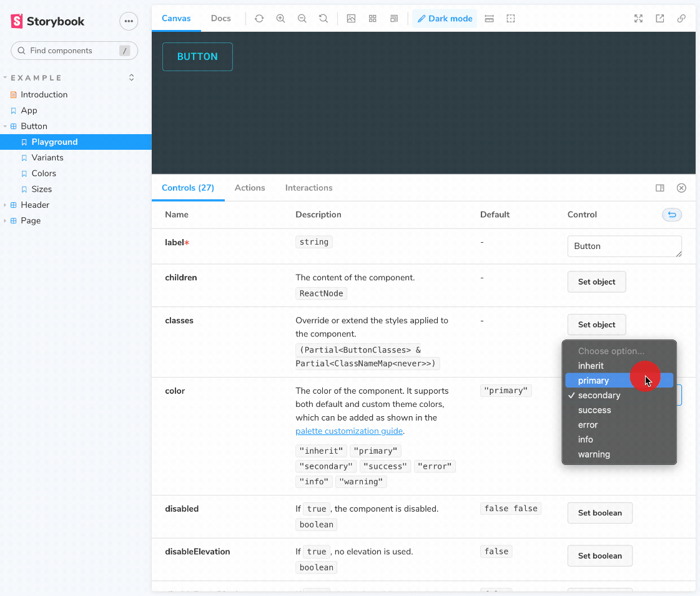Zoom in on the canvas
The height and width of the screenshot is (596, 700).
click(280, 19)
